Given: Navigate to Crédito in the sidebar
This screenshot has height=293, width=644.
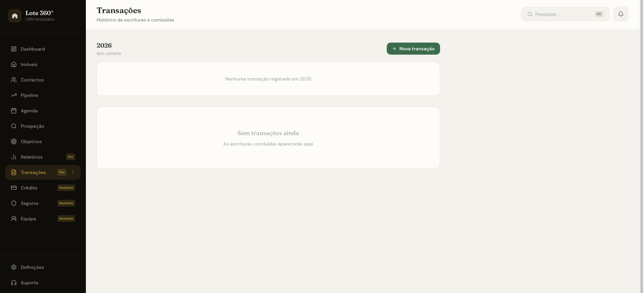Looking at the screenshot, I should pos(43,188).
